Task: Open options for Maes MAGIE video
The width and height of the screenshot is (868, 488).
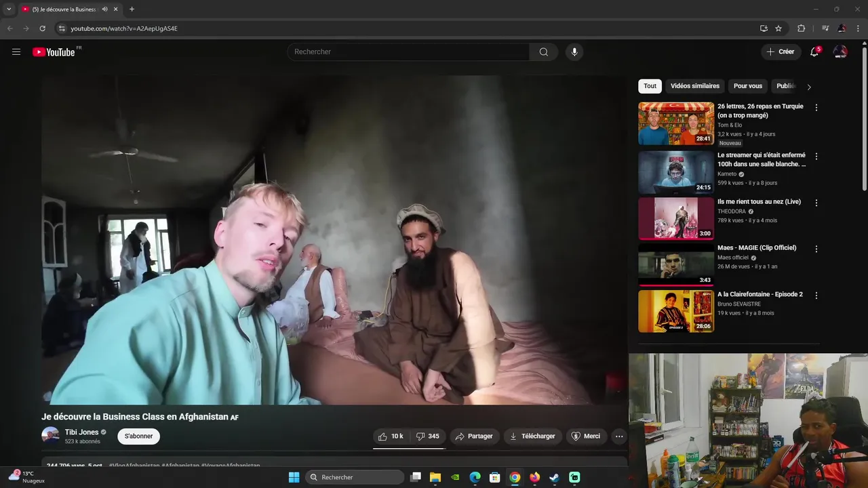Action: tap(816, 249)
